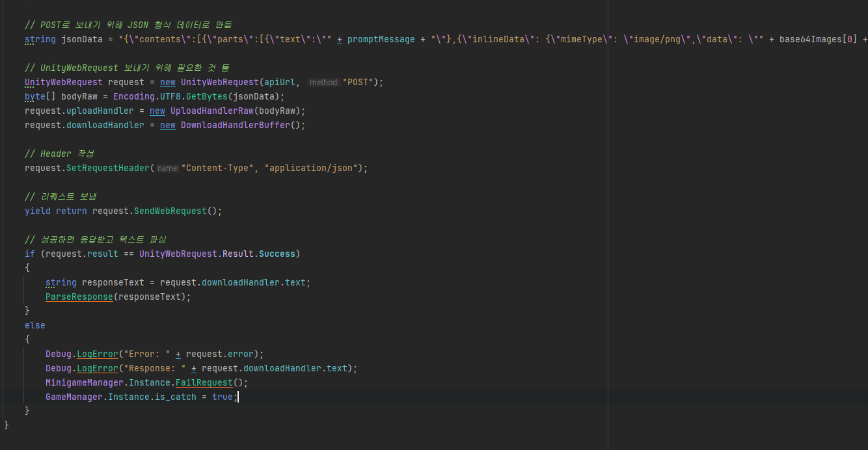Viewport: 868px width, 450px height.
Task: Click the "POST" string literal
Action: 360,82
